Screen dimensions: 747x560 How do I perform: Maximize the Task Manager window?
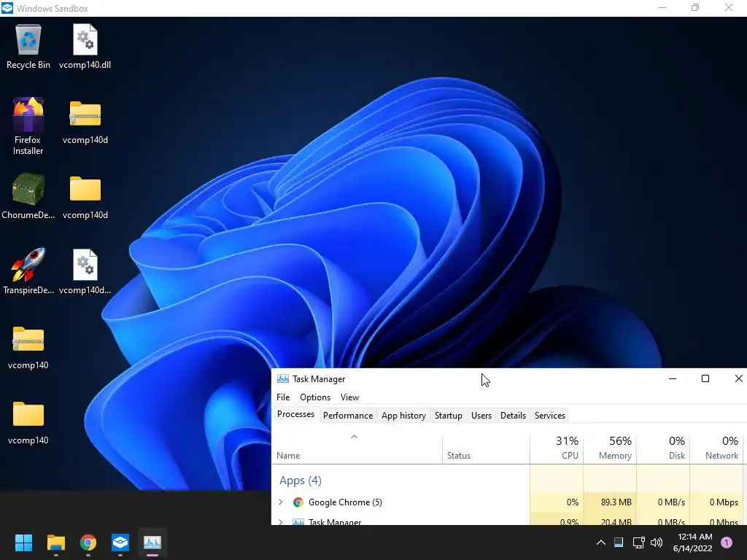tap(705, 378)
